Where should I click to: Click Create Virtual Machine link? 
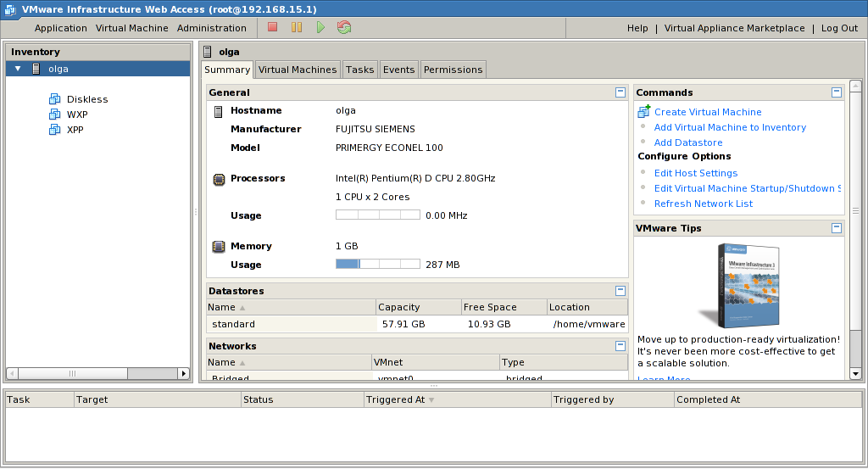(708, 112)
